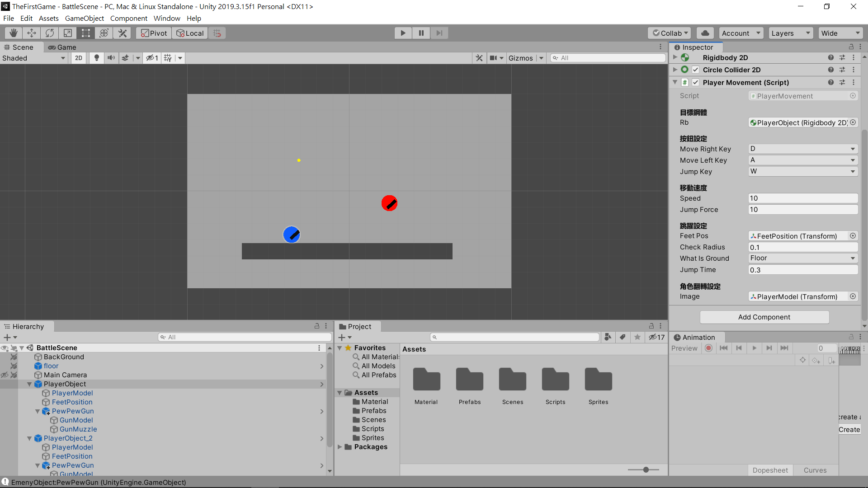
Task: Pick object for Image field
Action: click(x=853, y=296)
